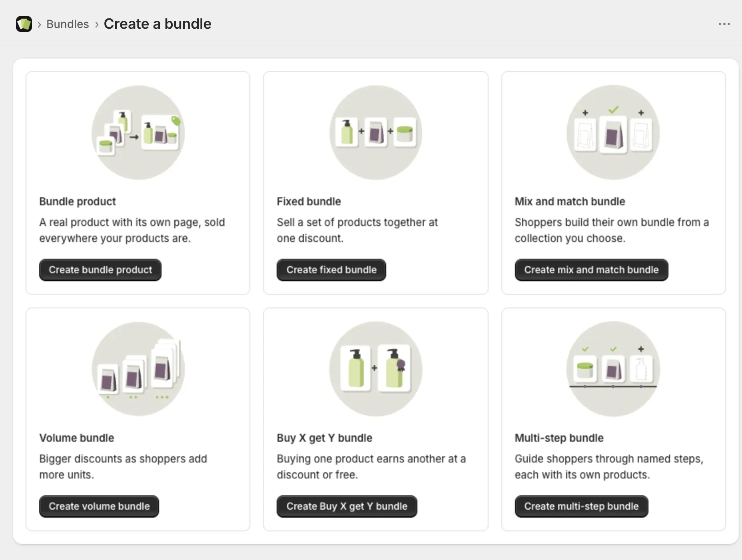The height and width of the screenshot is (560, 742).
Task: Click the 'Mix and match bundle' title
Action: pos(570,202)
